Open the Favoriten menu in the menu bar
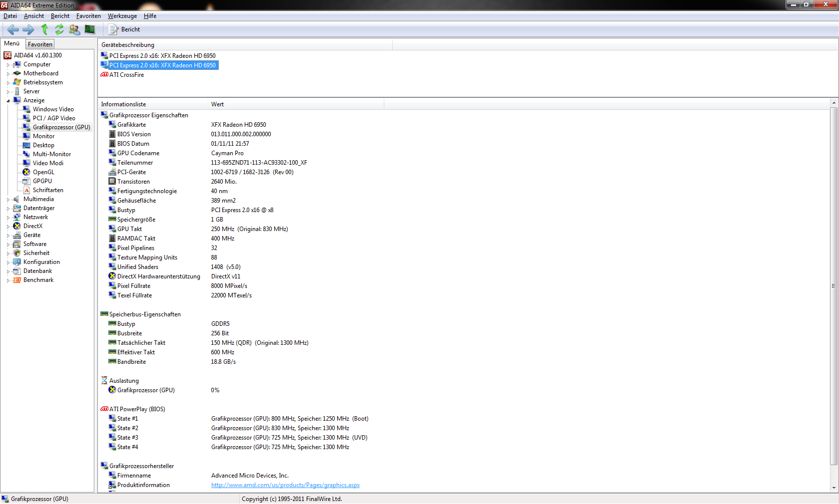This screenshot has width=839, height=504. (x=88, y=16)
